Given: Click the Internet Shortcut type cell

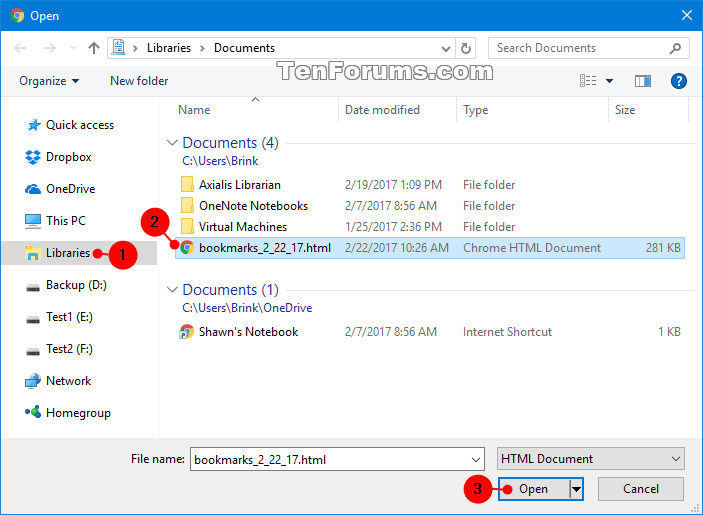Looking at the screenshot, I should click(x=508, y=332).
